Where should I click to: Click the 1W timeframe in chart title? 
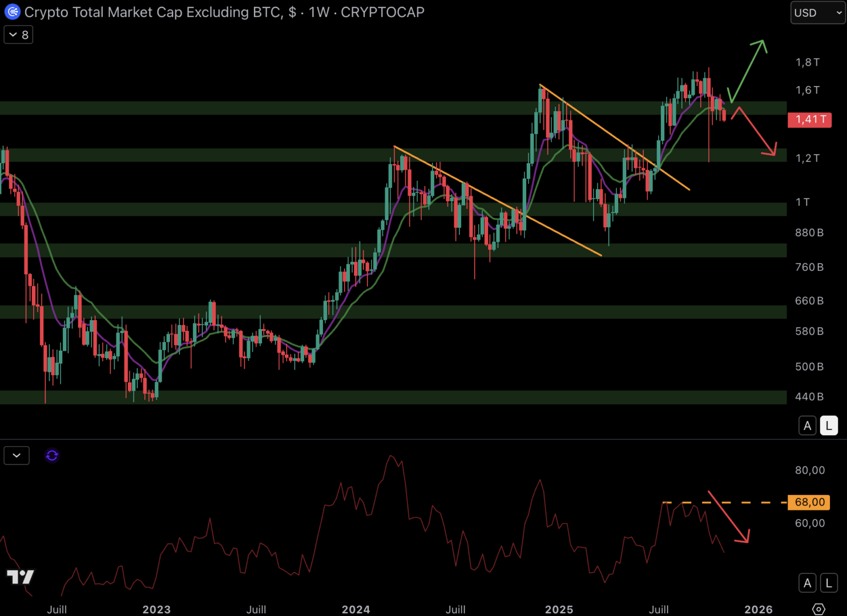318,12
